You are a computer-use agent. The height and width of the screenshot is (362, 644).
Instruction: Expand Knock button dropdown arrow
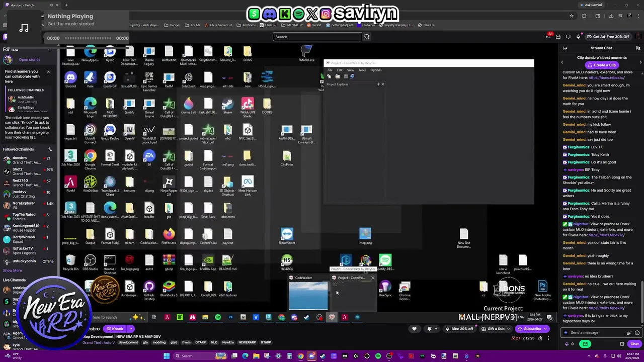click(130, 329)
